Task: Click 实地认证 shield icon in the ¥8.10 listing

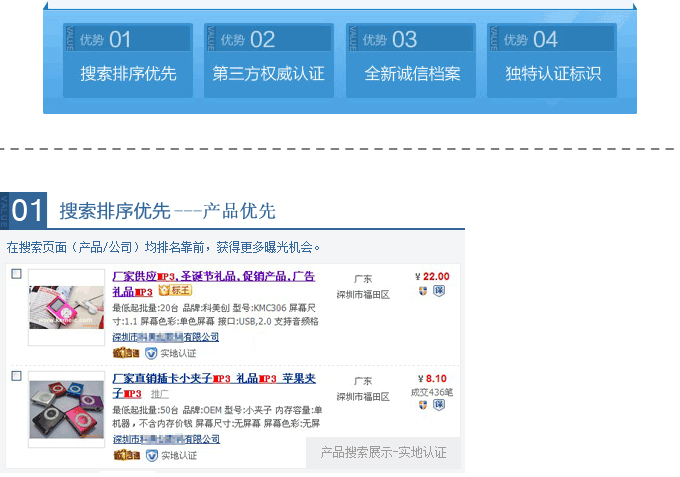Action: pos(151,456)
